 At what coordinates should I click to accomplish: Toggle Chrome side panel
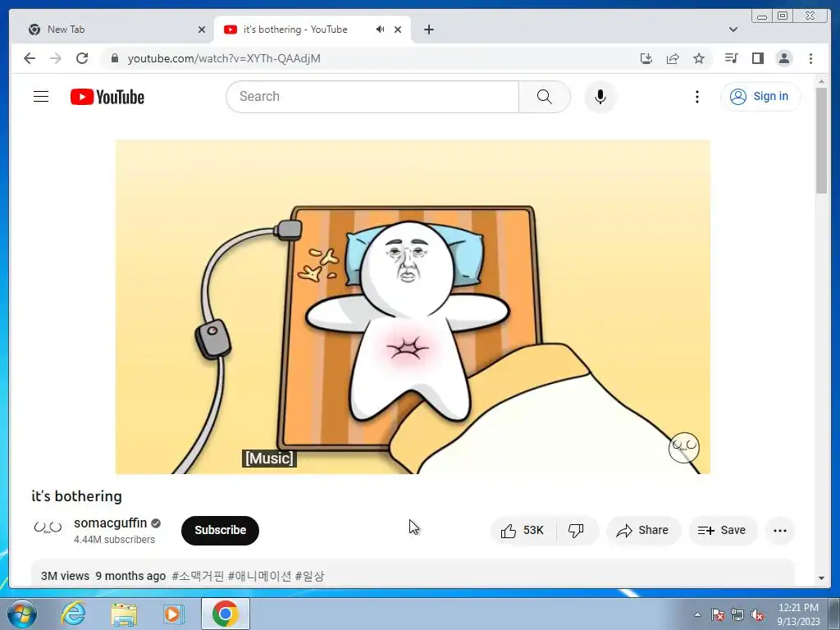point(757,58)
